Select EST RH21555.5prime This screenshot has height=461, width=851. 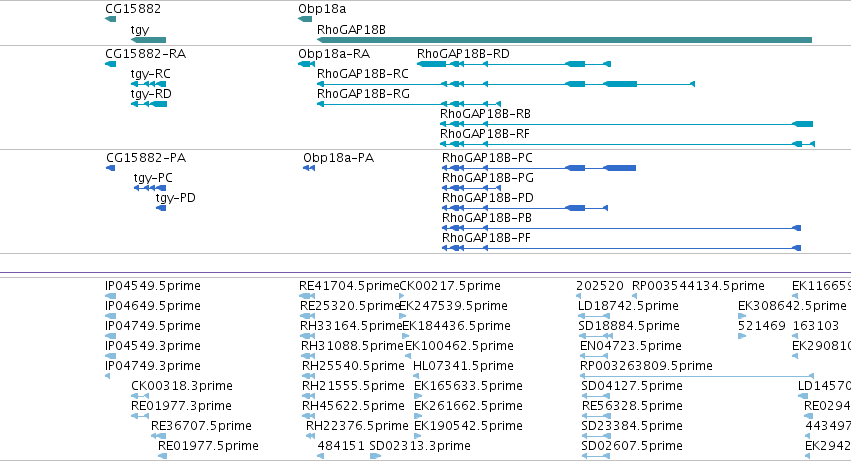pos(353,386)
